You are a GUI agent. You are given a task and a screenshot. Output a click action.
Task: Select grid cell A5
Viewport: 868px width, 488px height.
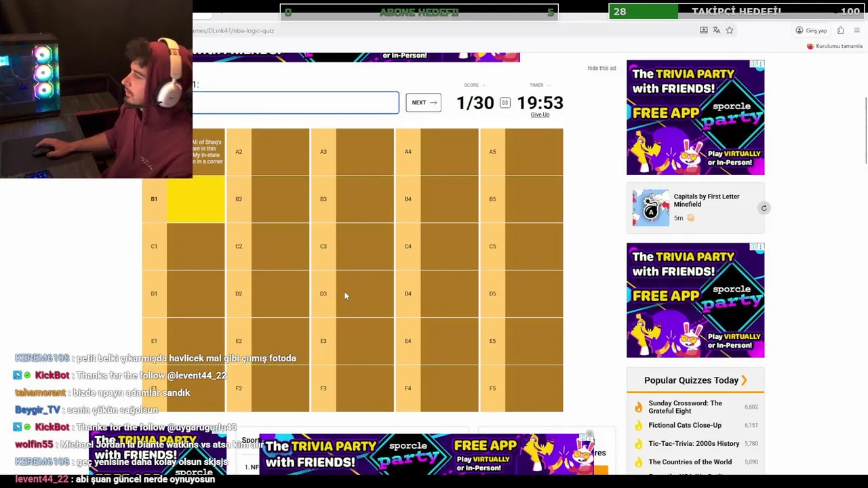click(x=521, y=152)
